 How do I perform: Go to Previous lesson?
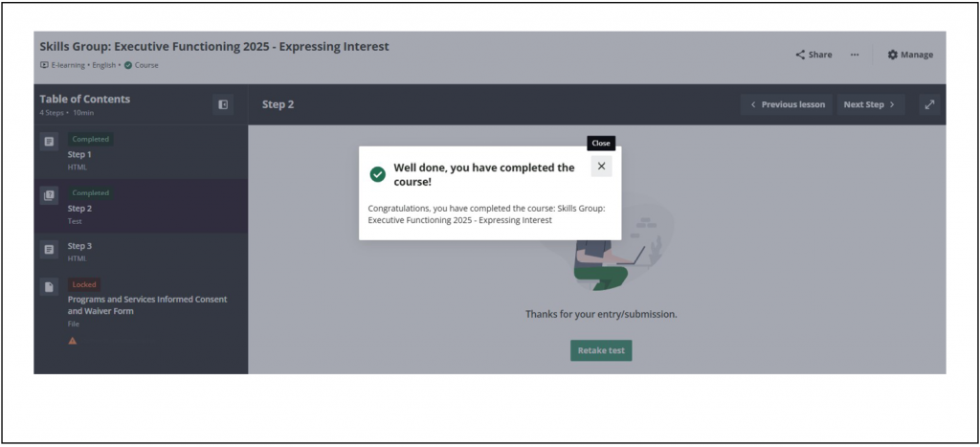click(787, 104)
